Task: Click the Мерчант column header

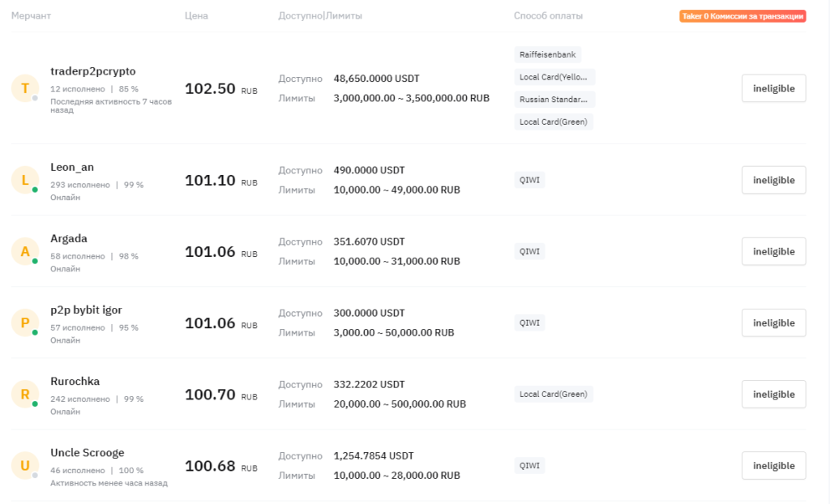Action: click(32, 16)
